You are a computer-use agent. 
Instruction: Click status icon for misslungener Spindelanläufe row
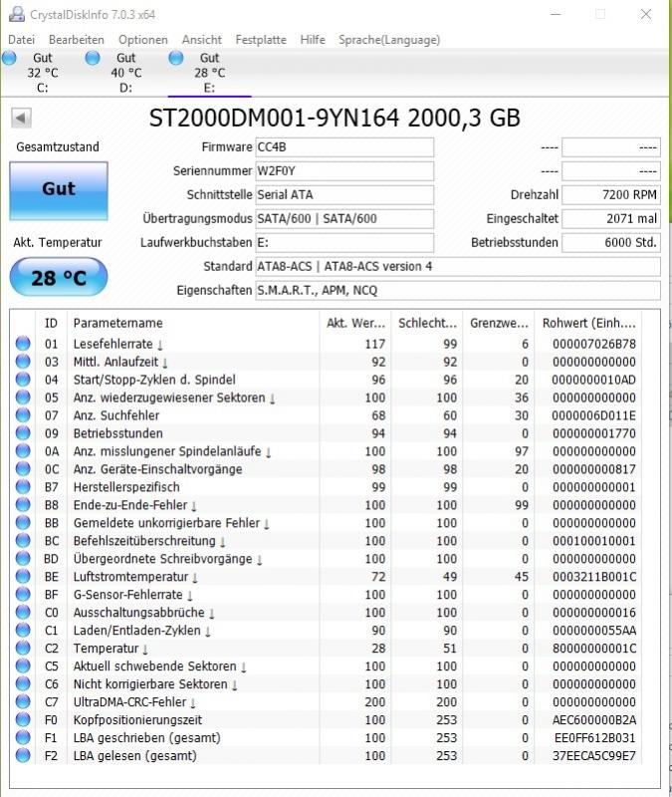coord(23,451)
